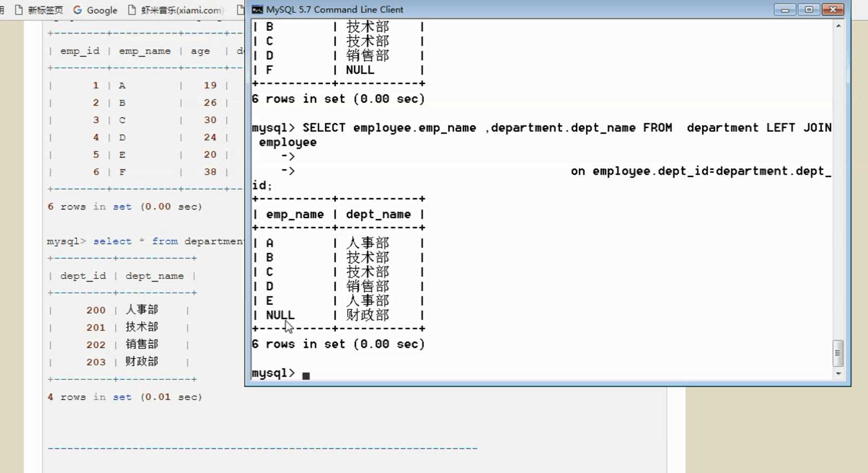The image size is (868, 473).
Task: Click the age header in browser table
Action: pyautogui.click(x=200, y=51)
